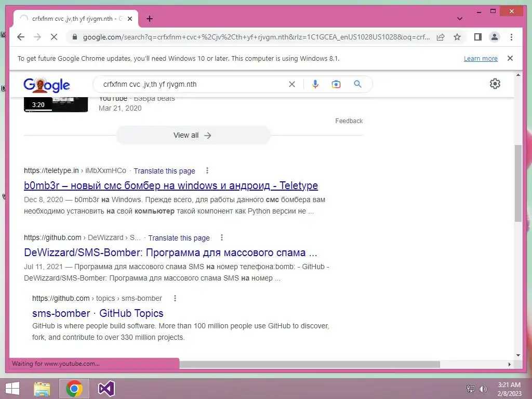Click into the Google search box
This screenshot has width=532, height=399.
pyautogui.click(x=193, y=84)
